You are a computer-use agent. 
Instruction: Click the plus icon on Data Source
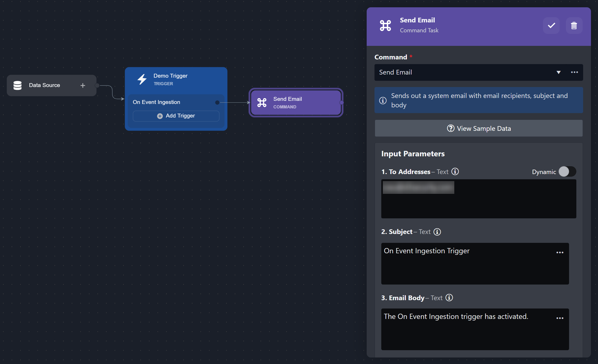83,85
